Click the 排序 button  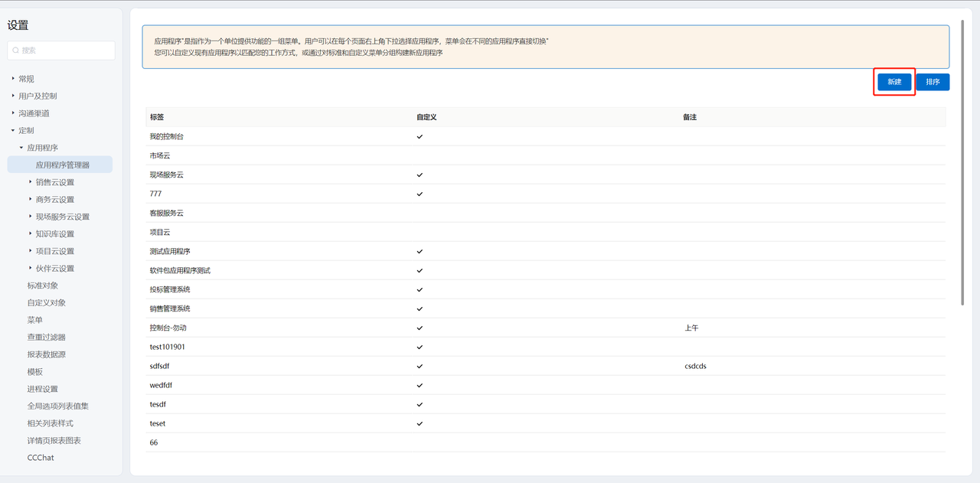coord(933,82)
